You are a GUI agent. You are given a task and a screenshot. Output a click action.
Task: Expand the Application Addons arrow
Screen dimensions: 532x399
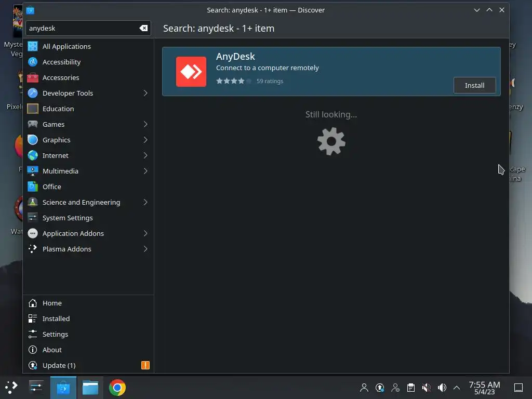tap(145, 233)
